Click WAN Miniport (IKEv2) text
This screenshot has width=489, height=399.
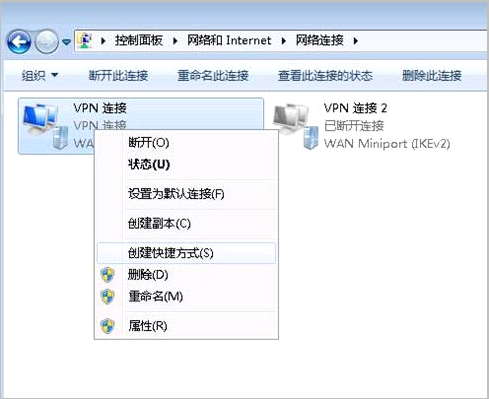387,144
